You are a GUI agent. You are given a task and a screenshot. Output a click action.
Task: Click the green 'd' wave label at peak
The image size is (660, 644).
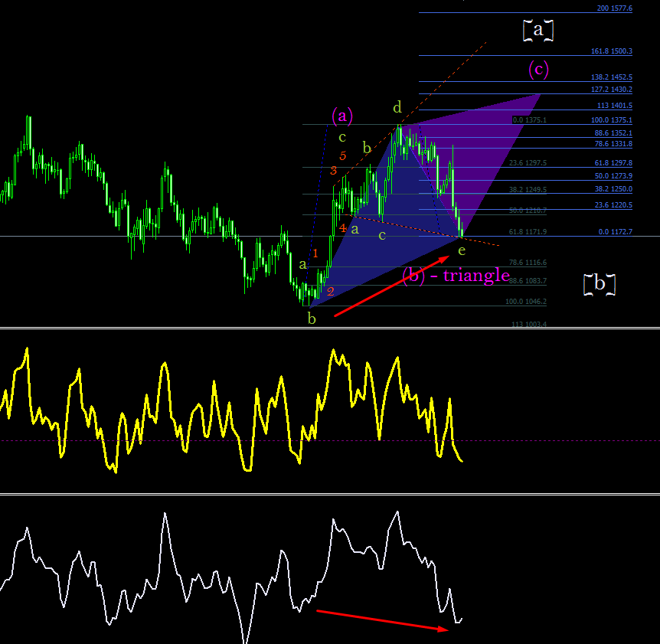(397, 107)
